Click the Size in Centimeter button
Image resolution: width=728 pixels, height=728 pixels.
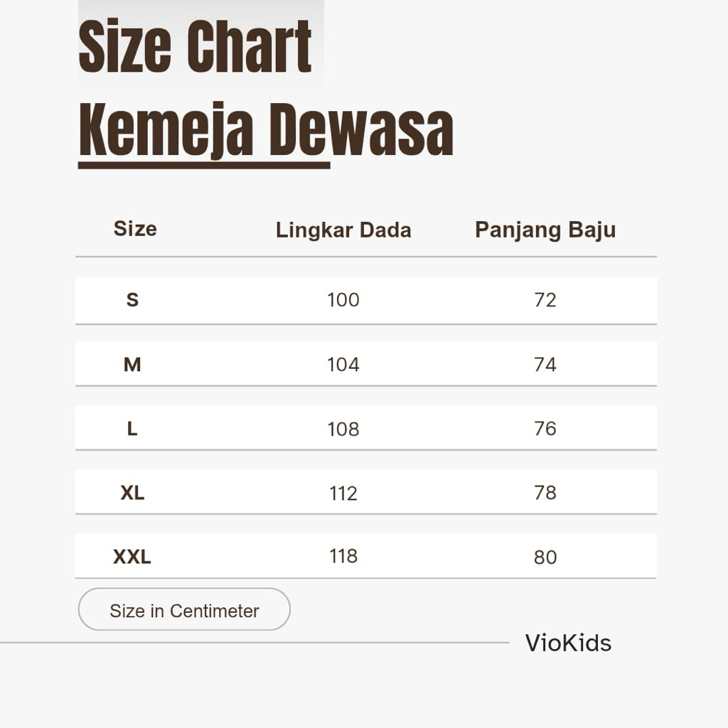pos(184,610)
